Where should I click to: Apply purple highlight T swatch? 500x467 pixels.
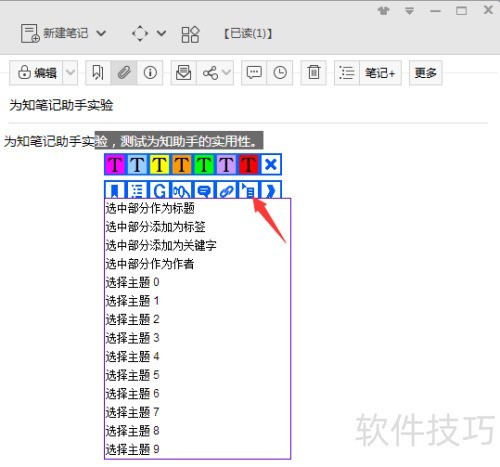(x=226, y=164)
